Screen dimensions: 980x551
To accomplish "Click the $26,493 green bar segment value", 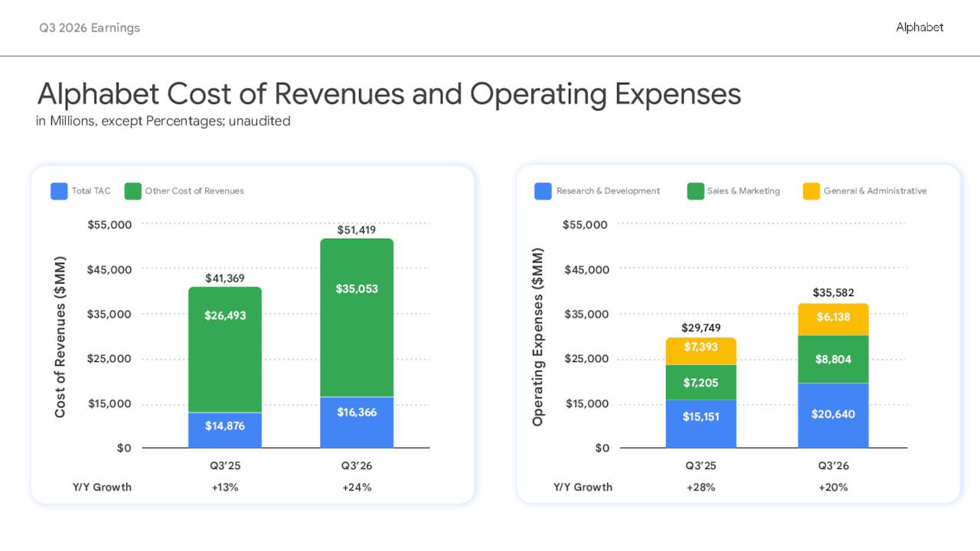I will [x=225, y=315].
